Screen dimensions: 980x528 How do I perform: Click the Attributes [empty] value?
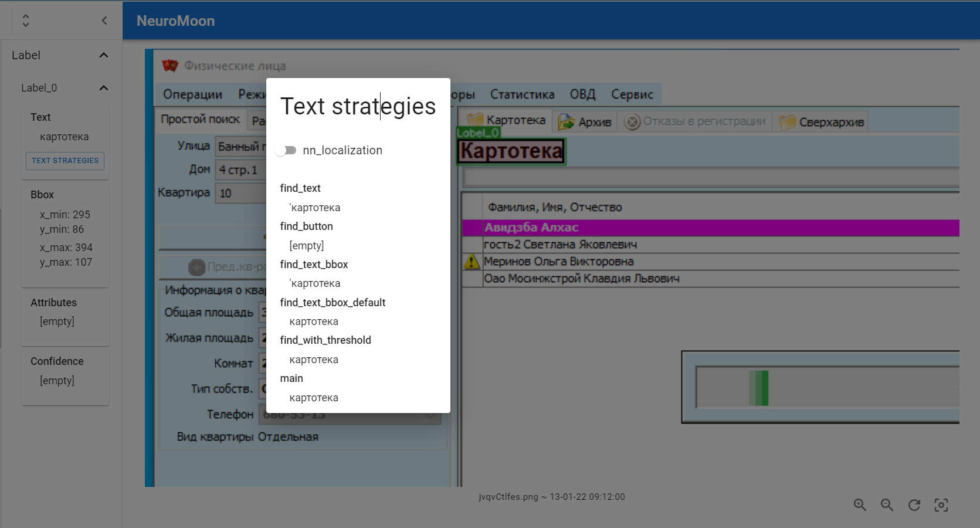tap(57, 321)
